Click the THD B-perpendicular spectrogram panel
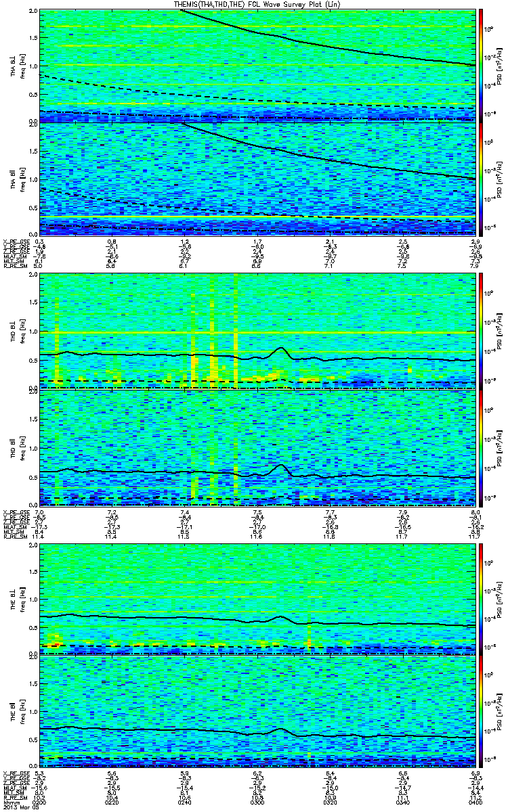508x812 pixels. click(x=257, y=331)
